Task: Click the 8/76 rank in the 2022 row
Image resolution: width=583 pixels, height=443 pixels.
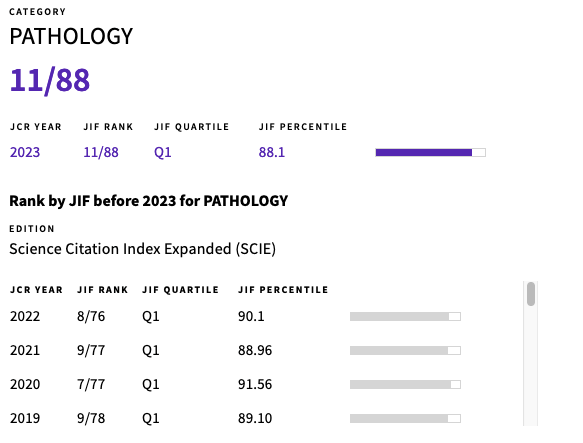Action: [x=91, y=316]
